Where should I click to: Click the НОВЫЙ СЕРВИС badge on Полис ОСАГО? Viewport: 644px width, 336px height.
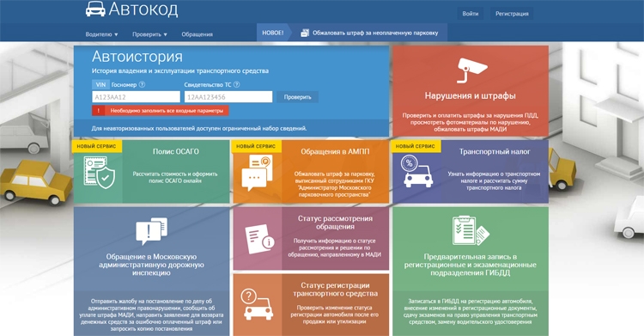(x=96, y=146)
